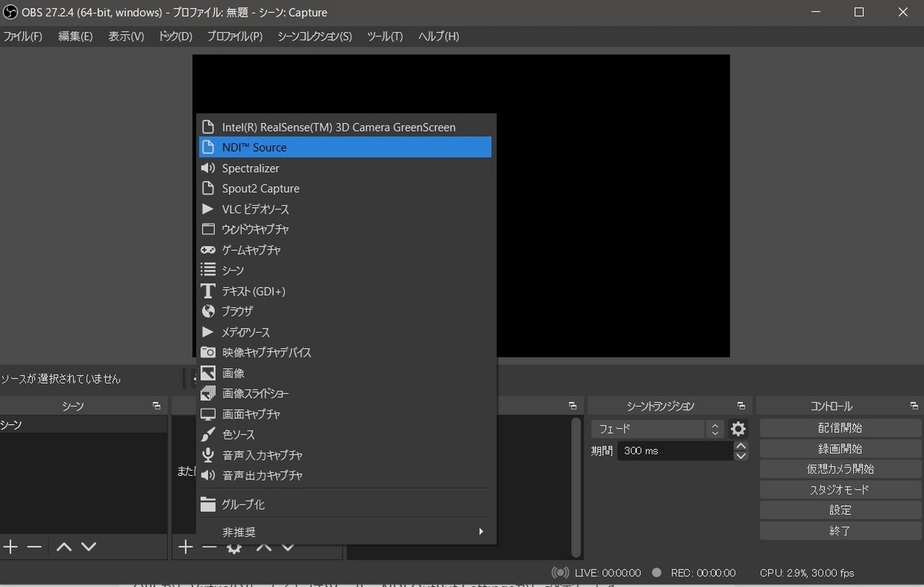The height and width of the screenshot is (587, 924).
Task: Click 仮想カメラ開始 button
Action: [840, 469]
